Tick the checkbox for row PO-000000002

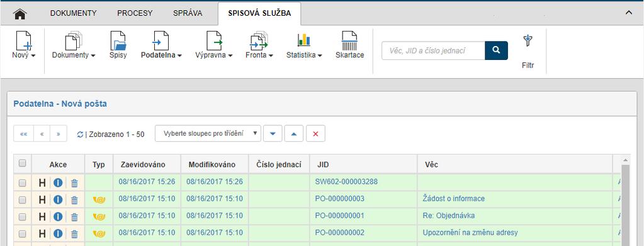22,233
